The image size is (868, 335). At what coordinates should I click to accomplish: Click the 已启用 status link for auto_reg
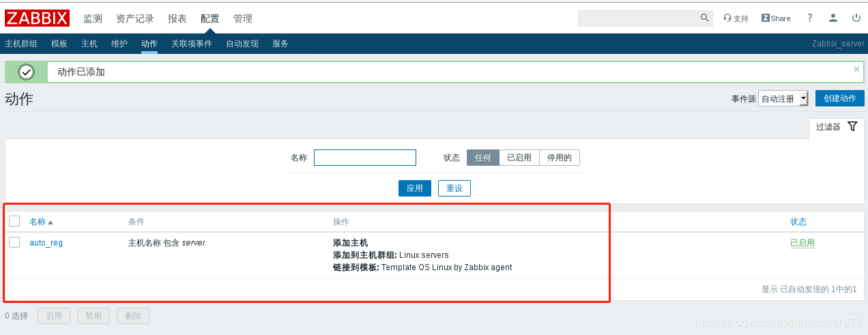(802, 243)
